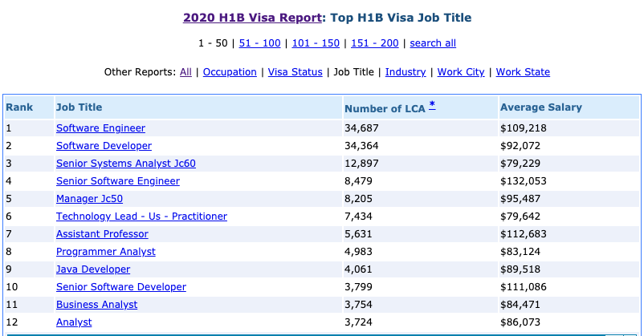Switch to the Industry report
Viewport: 644px width, 336px height.
tap(406, 72)
